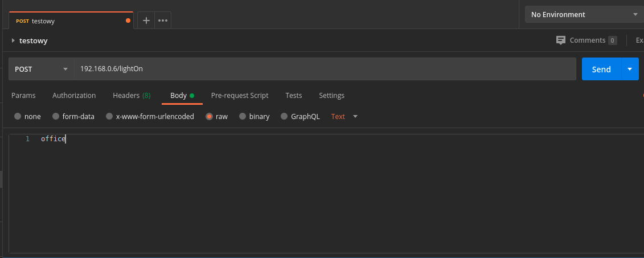The image size is (644, 258).
Task: Click the Comments speech bubble icon
Action: point(561,40)
